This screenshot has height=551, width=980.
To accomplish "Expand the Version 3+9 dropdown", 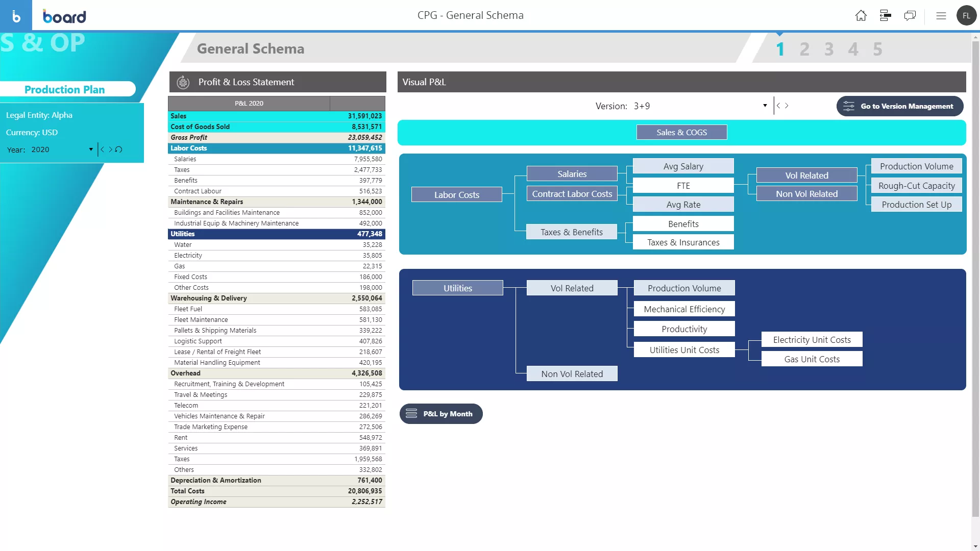I will click(x=765, y=106).
